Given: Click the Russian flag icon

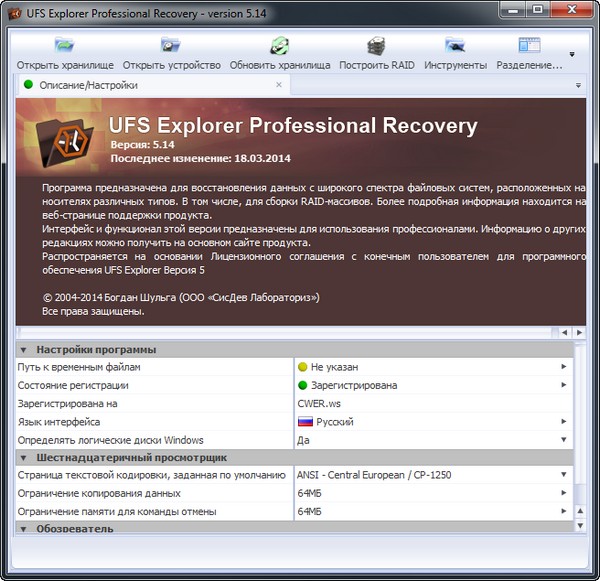Looking at the screenshot, I should 305,422.
